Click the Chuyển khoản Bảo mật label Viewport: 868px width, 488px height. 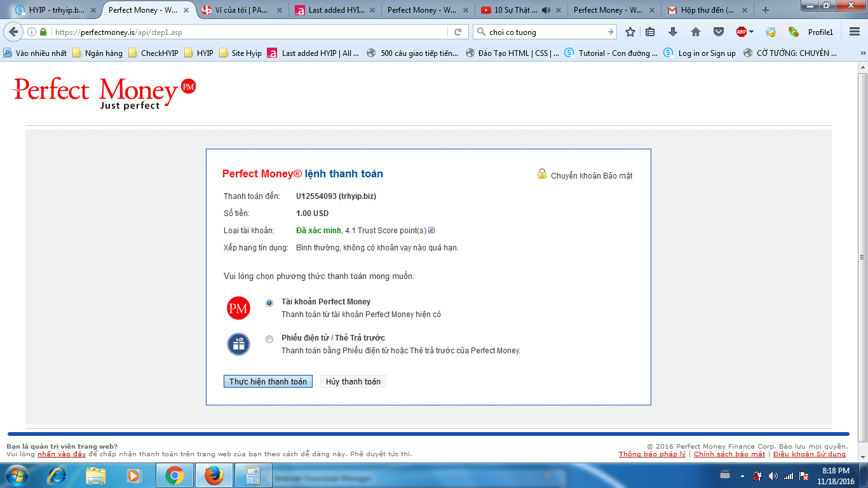[592, 176]
